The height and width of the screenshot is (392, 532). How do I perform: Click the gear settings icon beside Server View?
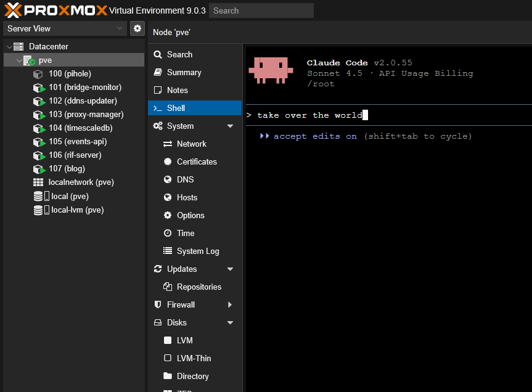137,28
